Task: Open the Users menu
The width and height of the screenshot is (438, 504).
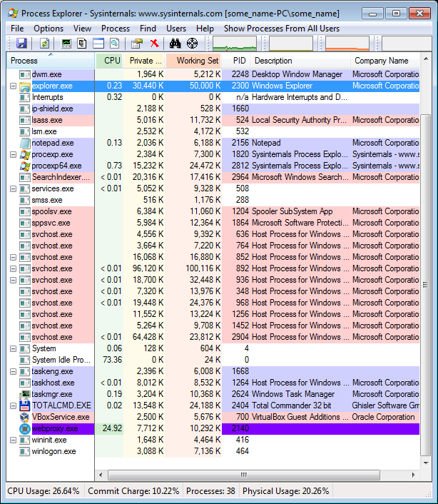Action: click(176, 29)
